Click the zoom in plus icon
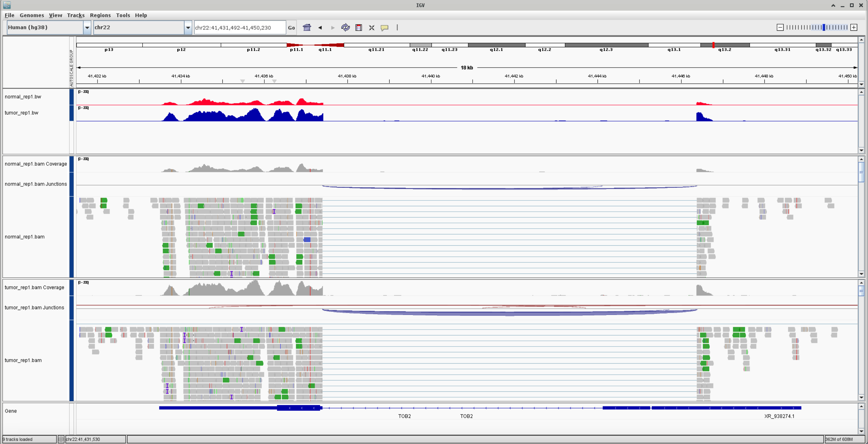This screenshot has height=444, width=868. coord(854,28)
